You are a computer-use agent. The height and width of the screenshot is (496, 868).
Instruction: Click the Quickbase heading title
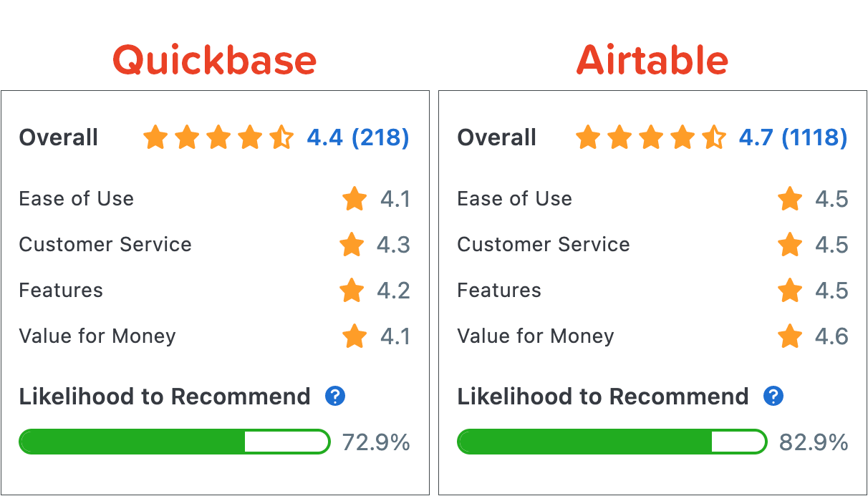pyautogui.click(x=215, y=60)
